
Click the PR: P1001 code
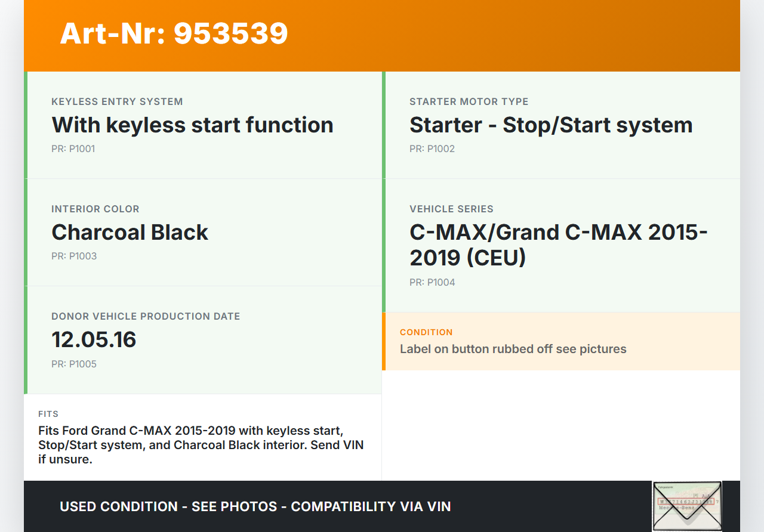(x=73, y=149)
